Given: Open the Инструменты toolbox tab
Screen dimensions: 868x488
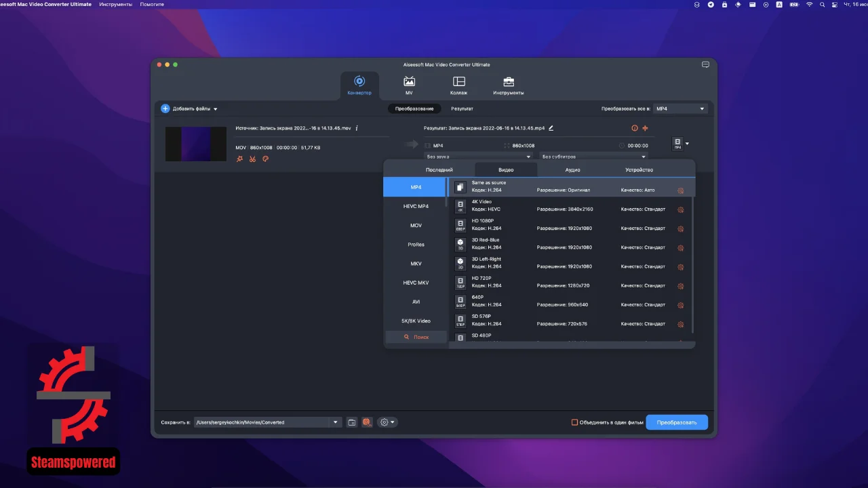Looking at the screenshot, I should (508, 86).
